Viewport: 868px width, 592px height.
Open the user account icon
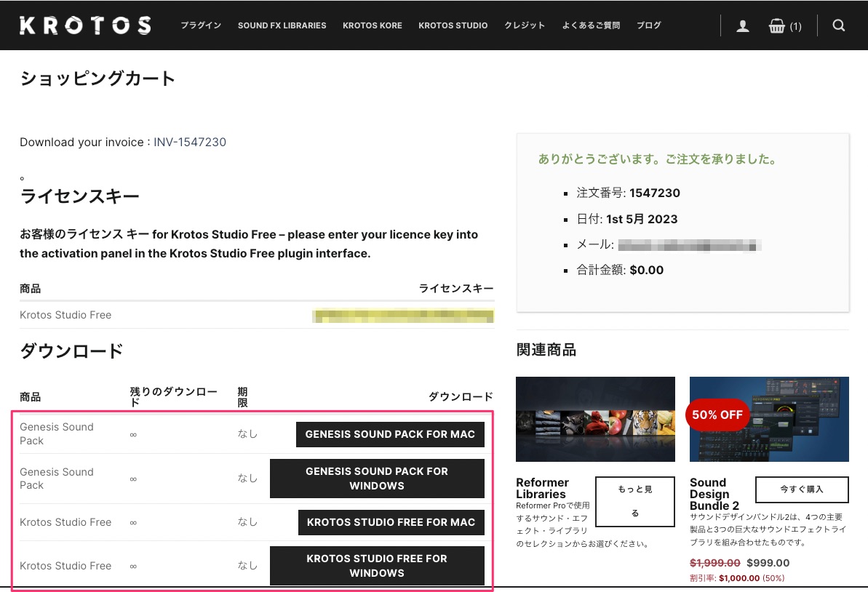pyautogui.click(x=742, y=25)
